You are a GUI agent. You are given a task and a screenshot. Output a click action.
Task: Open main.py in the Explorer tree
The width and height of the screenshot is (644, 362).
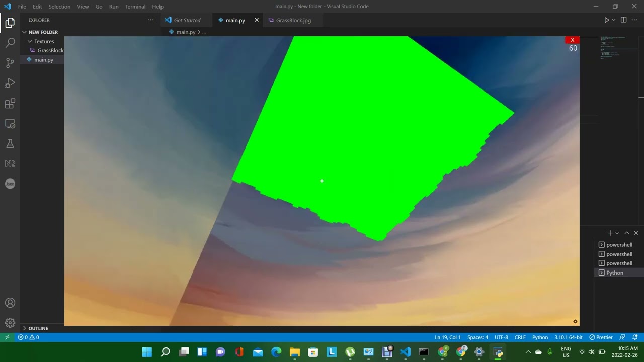tap(44, 60)
